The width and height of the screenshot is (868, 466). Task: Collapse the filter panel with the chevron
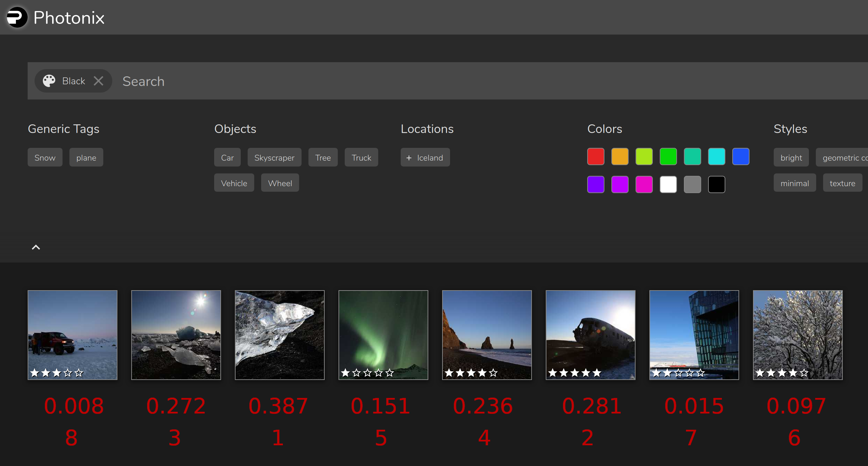[36, 247]
